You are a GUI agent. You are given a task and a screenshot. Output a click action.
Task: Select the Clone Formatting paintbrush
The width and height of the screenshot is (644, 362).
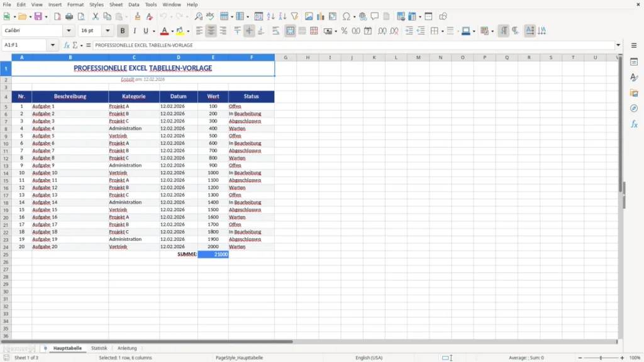click(138, 16)
